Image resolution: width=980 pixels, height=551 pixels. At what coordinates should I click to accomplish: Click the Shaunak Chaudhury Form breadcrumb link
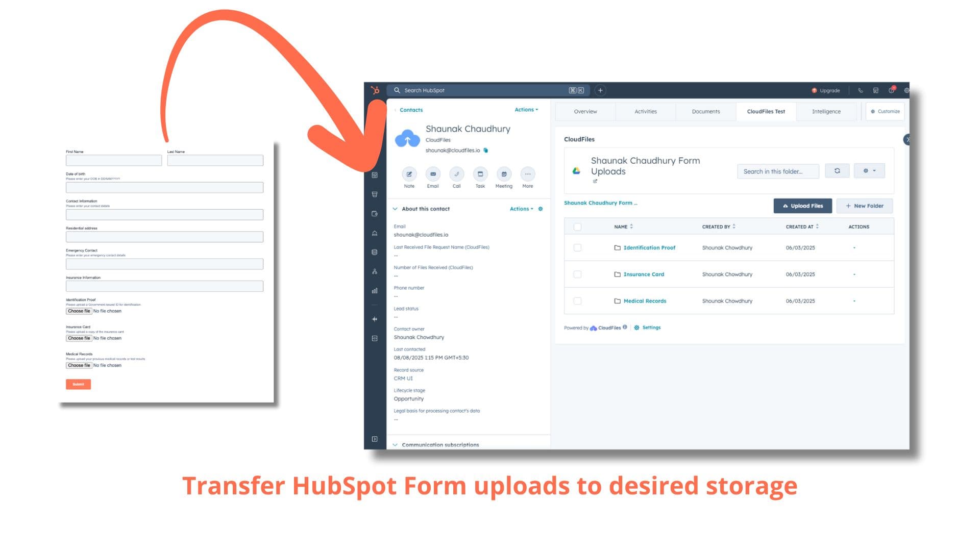[x=601, y=203]
